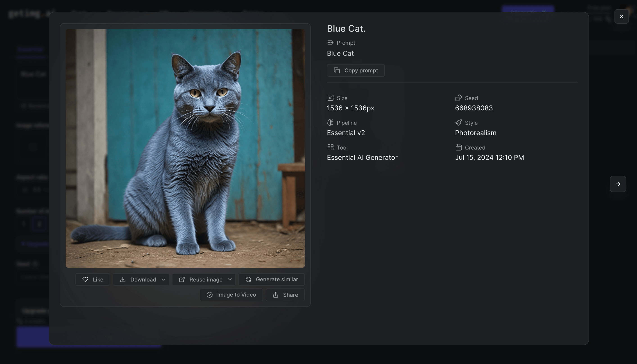Click the heart Like icon

pyautogui.click(x=85, y=279)
